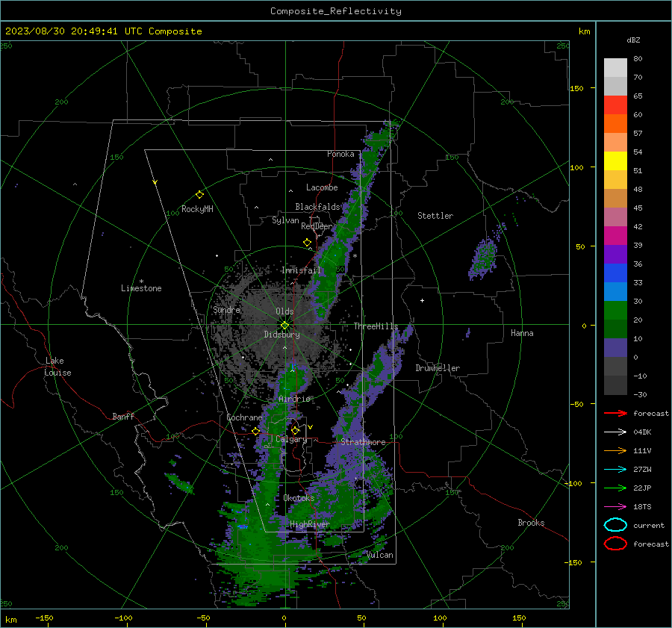Click the red 'forecast' oval icon
672x628 pixels.
615,544
